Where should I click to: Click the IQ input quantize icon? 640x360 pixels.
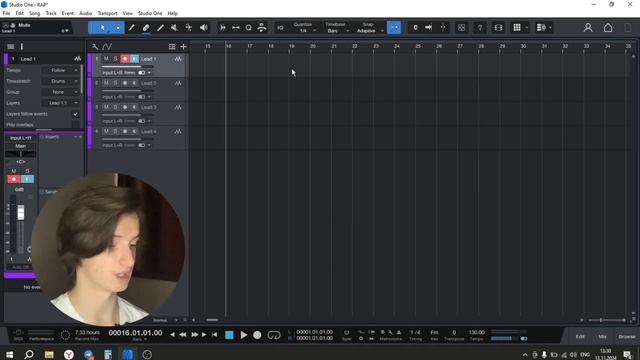[x=280, y=28]
